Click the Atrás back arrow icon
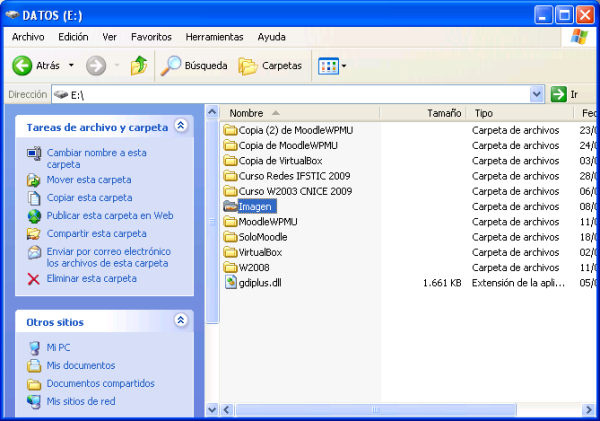The image size is (600, 421). point(22,66)
